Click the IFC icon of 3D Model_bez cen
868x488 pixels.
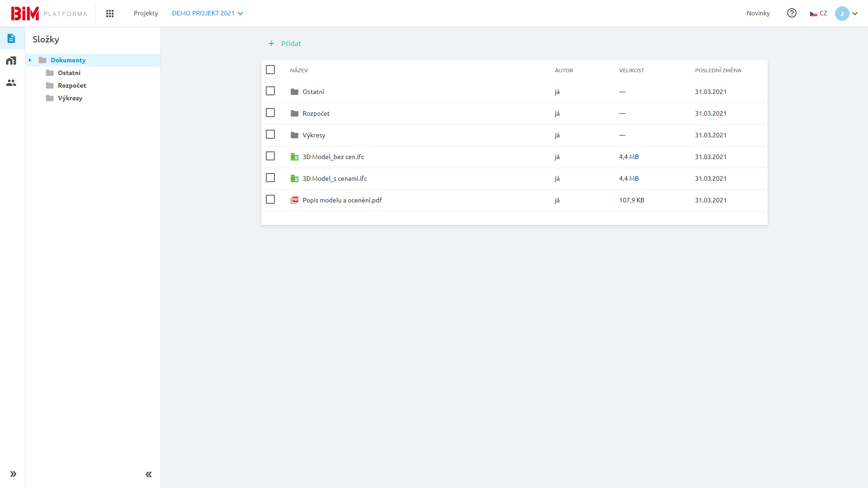294,157
